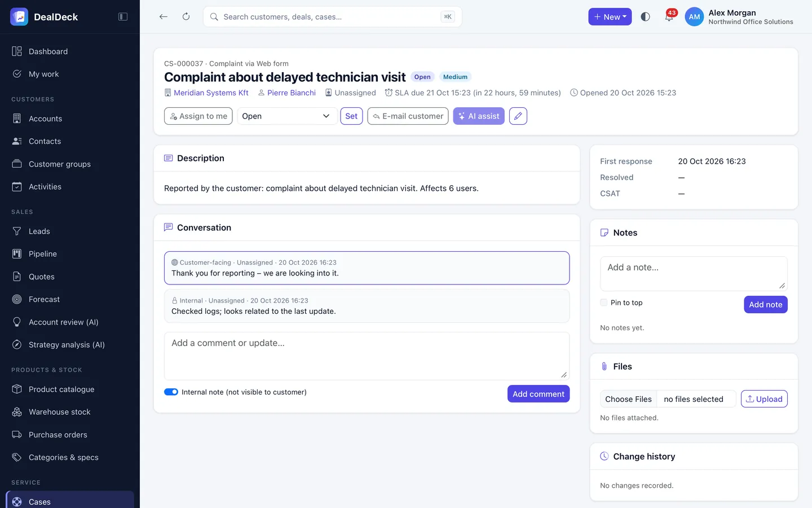The height and width of the screenshot is (508, 812).
Task: Open Meridian Systems Kft account link
Action: [x=211, y=93]
